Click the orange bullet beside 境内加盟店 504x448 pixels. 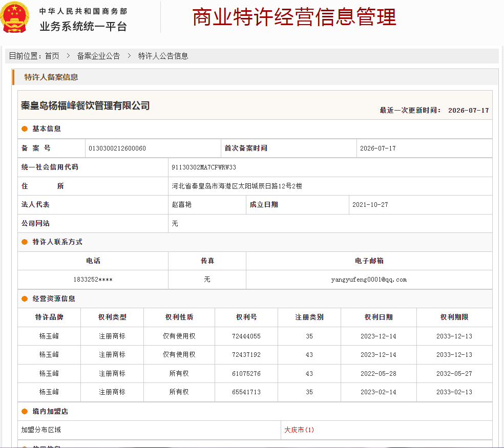(25, 411)
